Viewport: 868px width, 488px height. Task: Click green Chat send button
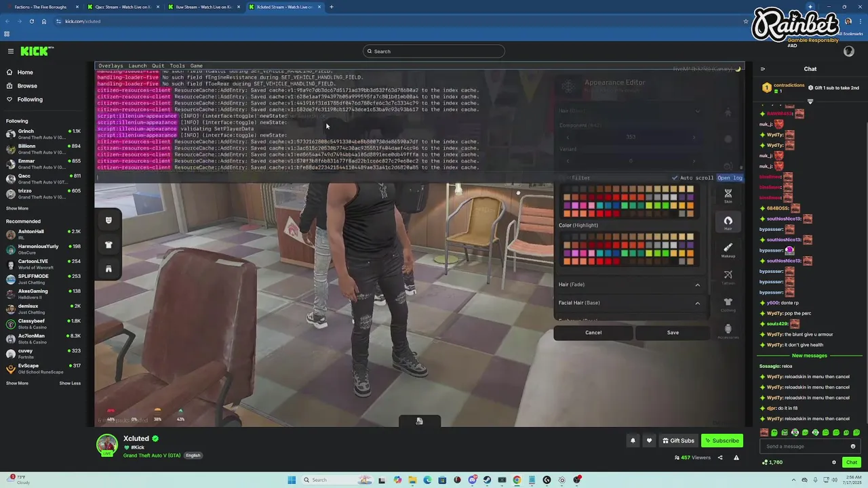pos(852,462)
